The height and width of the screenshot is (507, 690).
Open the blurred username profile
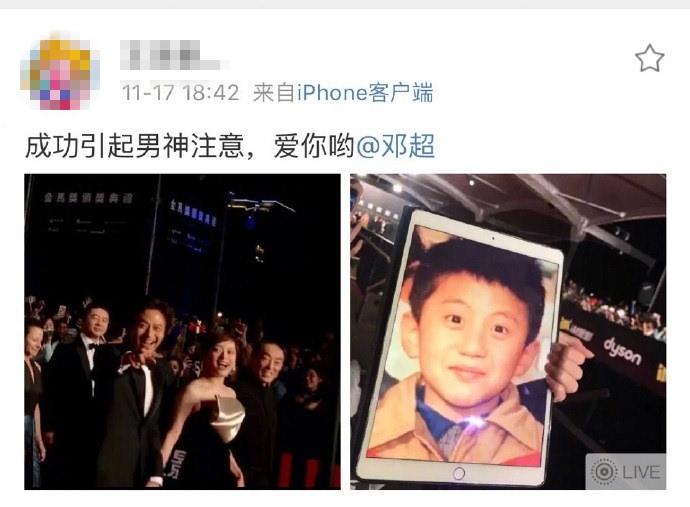click(x=171, y=55)
